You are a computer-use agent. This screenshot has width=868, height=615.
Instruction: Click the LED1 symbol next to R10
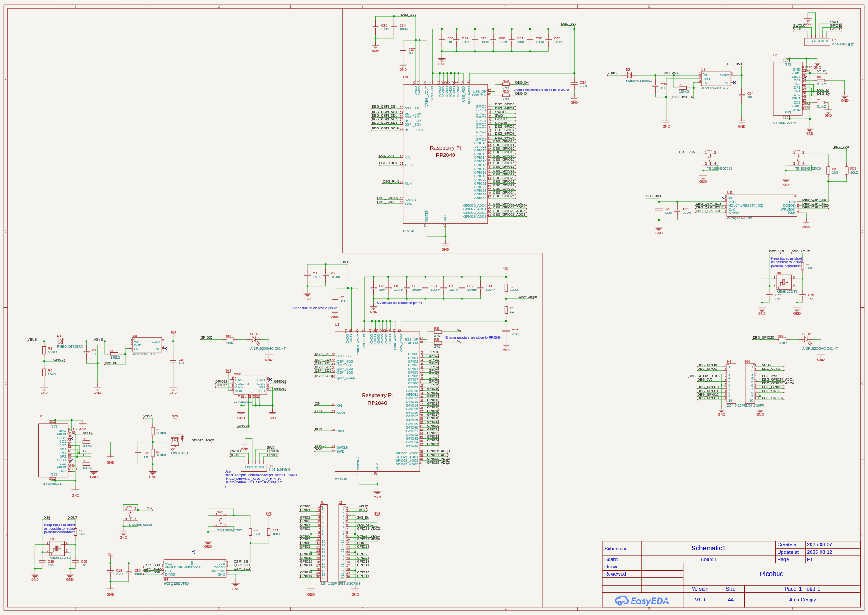[x=255, y=339]
